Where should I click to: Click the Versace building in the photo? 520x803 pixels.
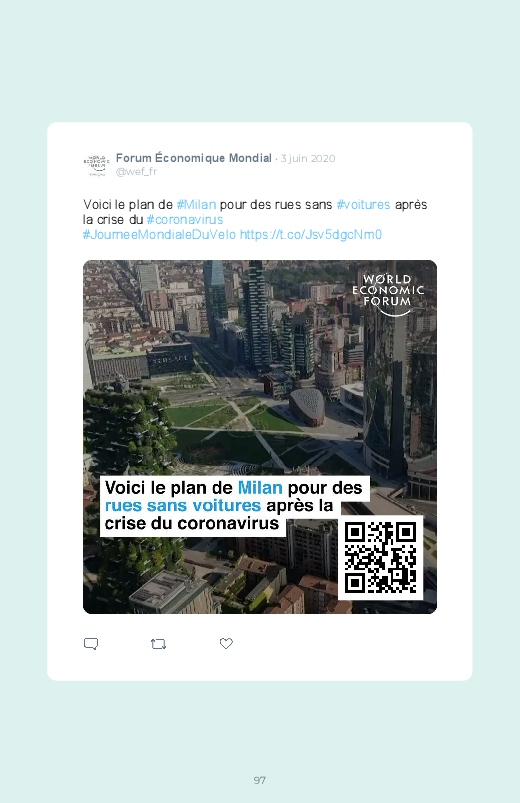[171, 358]
